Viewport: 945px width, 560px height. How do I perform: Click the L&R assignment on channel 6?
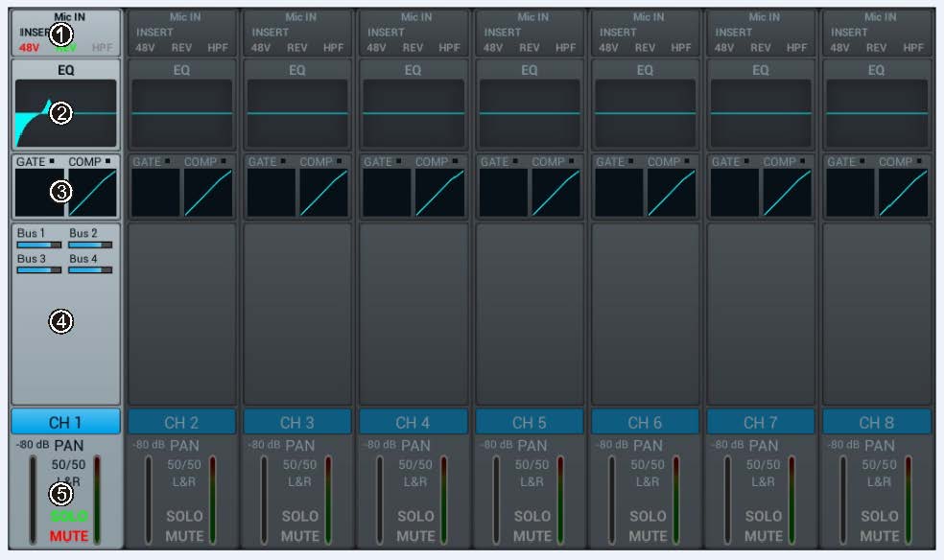[648, 481]
